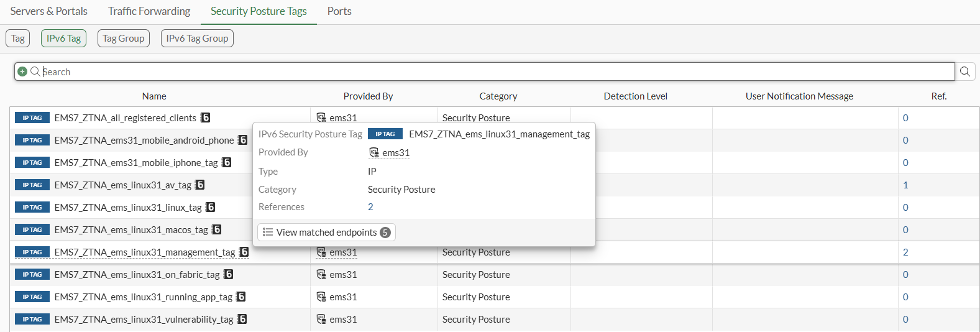Screen dimensions: 980x332
Task: Open references link 2 in tooltip
Action: [x=370, y=206]
